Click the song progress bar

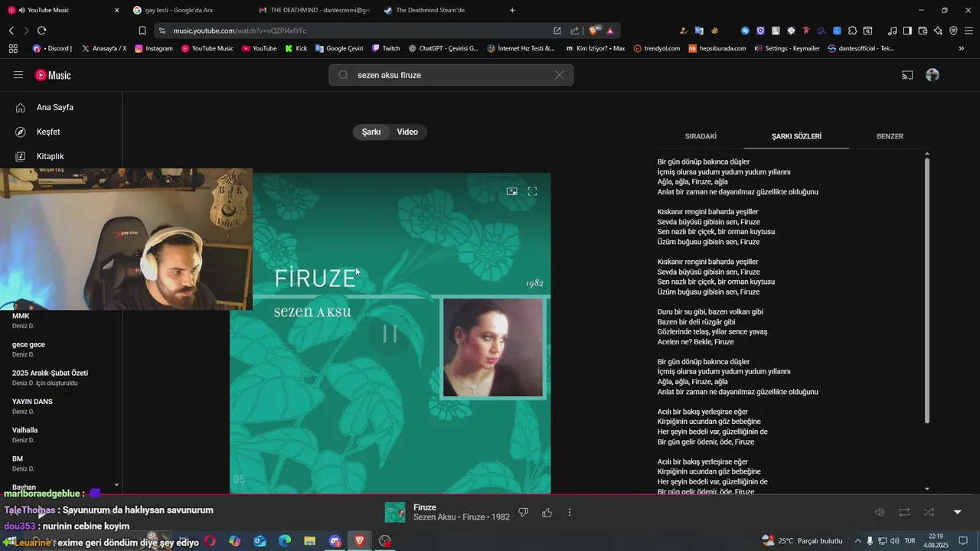click(x=490, y=494)
